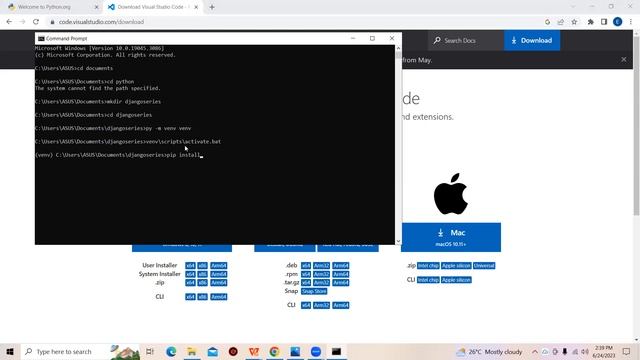Download Windows .zip x64
The height and width of the screenshot is (360, 640).
[190, 282]
